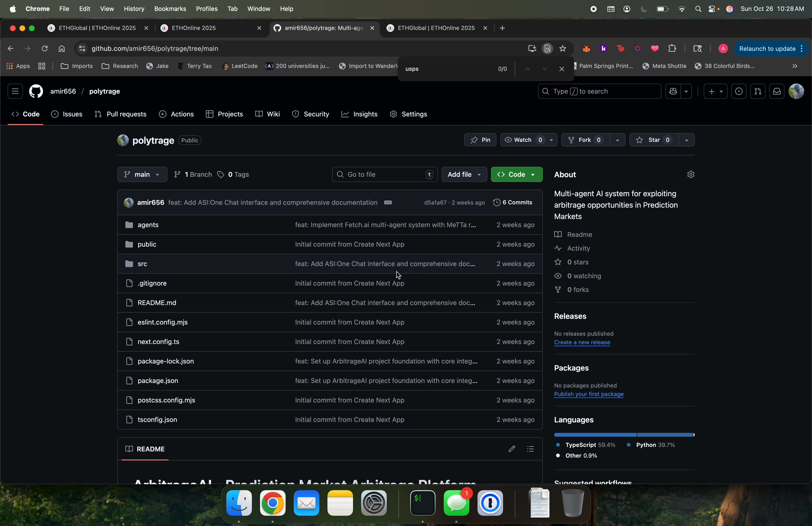
Task: Switch to the Pull requests tab
Action: click(121, 114)
